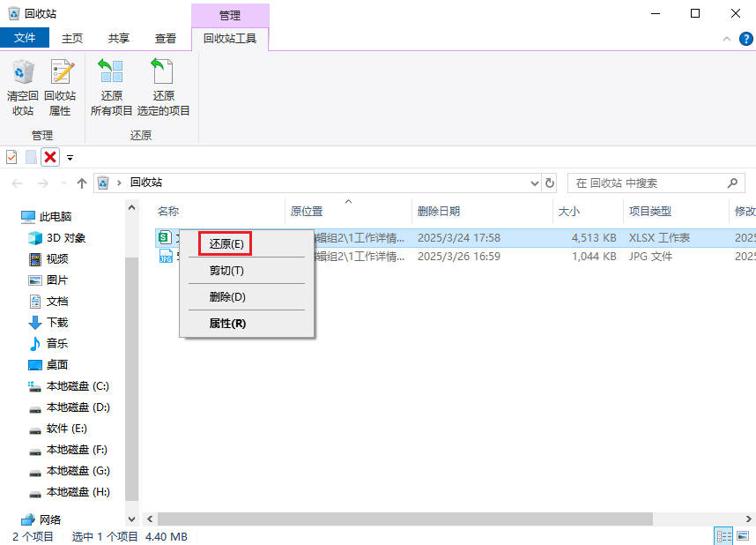
Task: Click the 文件 file menu button
Action: coord(25,39)
